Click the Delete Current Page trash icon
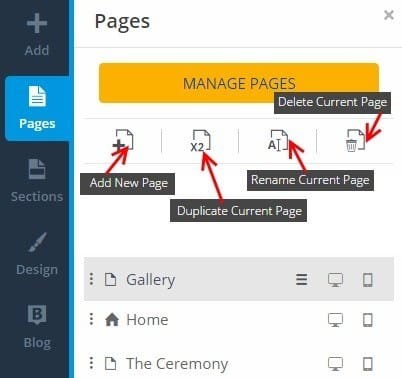 click(x=355, y=141)
